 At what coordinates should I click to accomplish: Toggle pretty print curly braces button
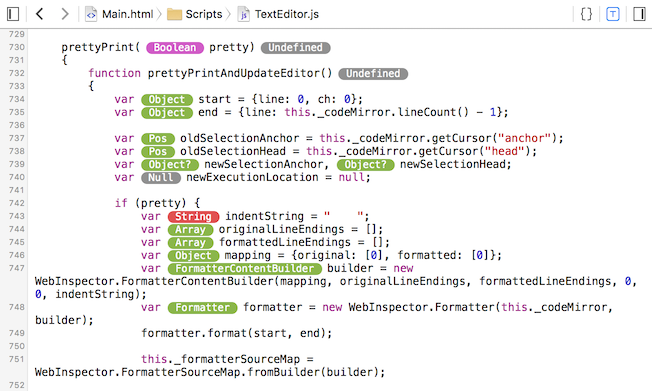pyautogui.click(x=586, y=14)
